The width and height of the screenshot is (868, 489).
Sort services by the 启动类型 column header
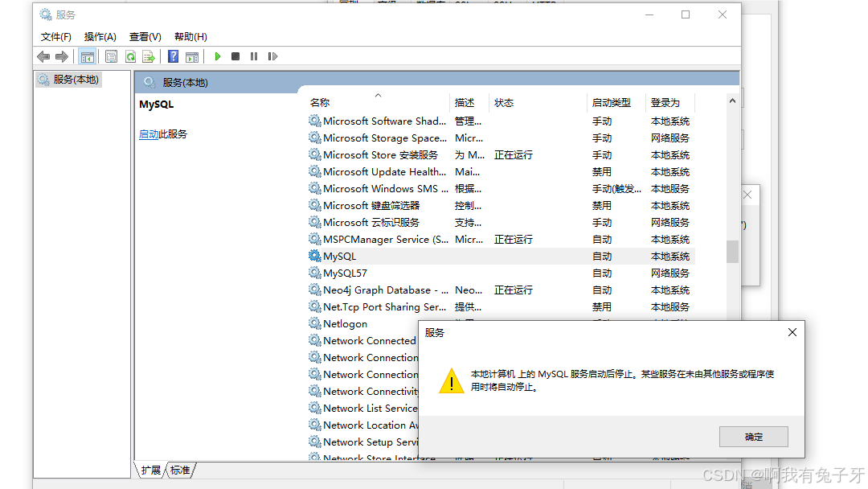616,102
